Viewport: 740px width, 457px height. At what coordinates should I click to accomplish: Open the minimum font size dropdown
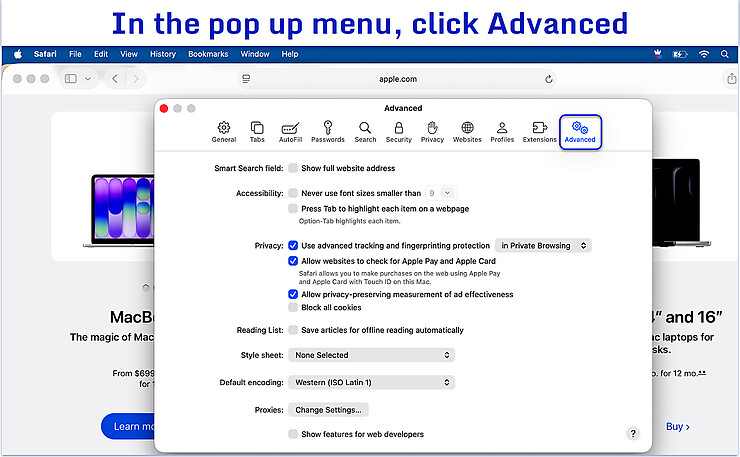[441, 193]
